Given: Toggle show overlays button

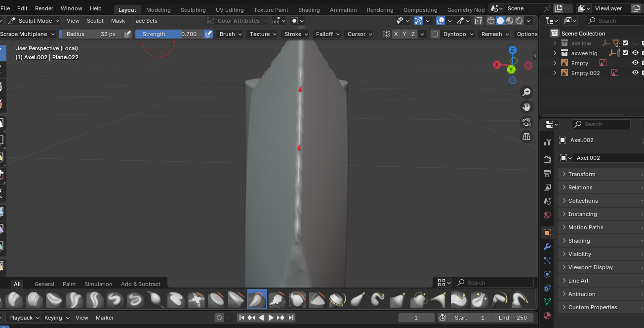Looking at the screenshot, I should coord(441,21).
